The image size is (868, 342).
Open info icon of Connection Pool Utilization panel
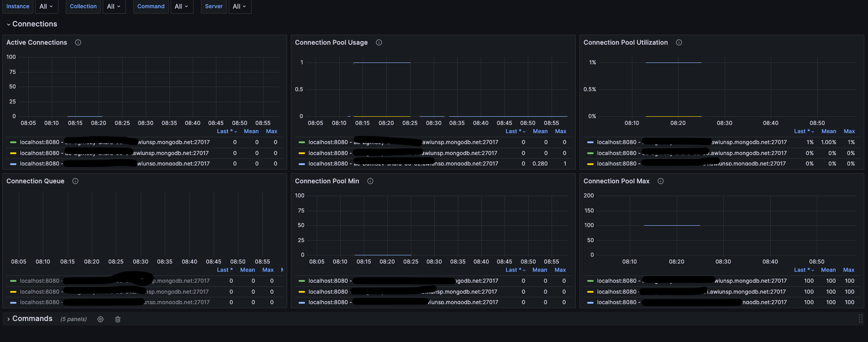point(679,42)
